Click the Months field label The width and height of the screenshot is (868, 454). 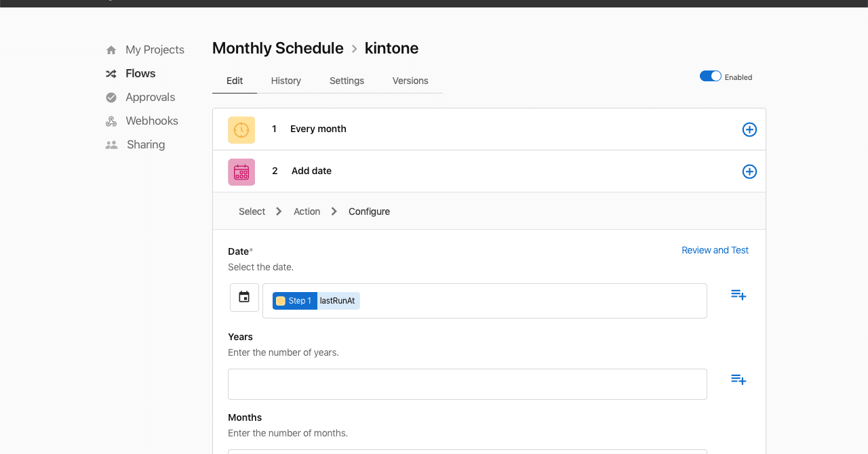pyautogui.click(x=245, y=417)
